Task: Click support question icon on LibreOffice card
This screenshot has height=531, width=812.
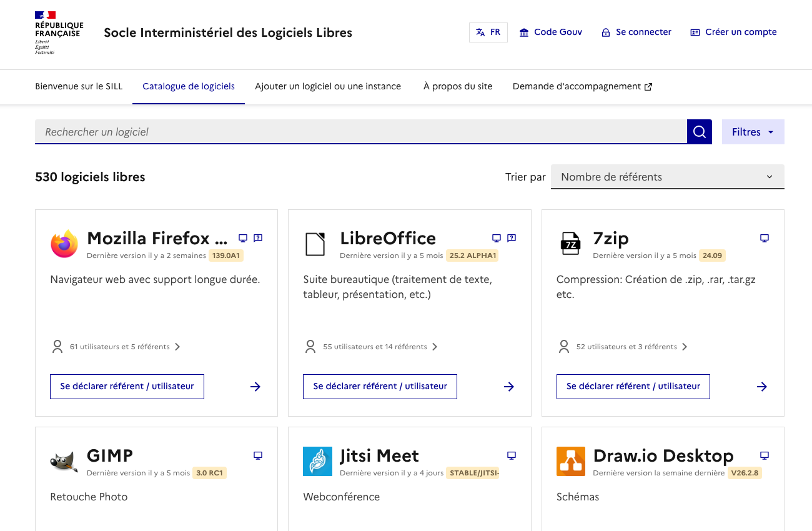Action: (512, 238)
